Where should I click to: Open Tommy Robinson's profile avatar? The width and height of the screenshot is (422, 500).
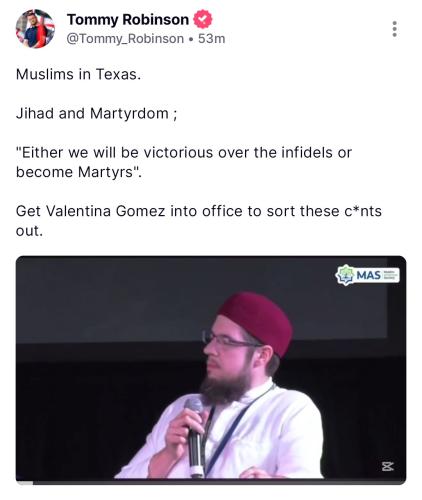(35, 29)
